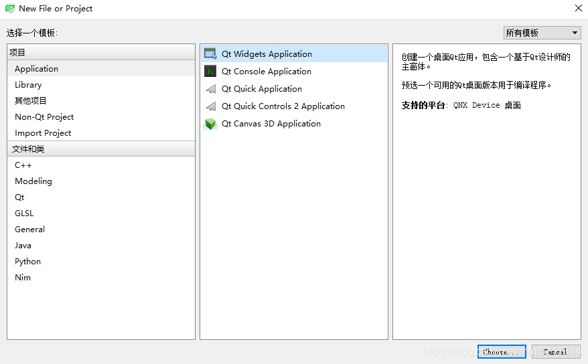
Task: Click the Qt Creator logo in title bar
Action: click(10, 9)
